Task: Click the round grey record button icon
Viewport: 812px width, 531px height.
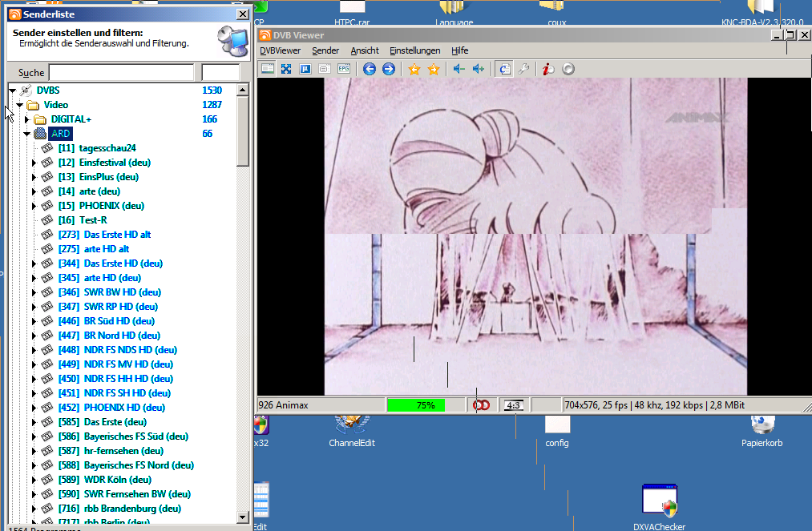Action: pos(568,69)
